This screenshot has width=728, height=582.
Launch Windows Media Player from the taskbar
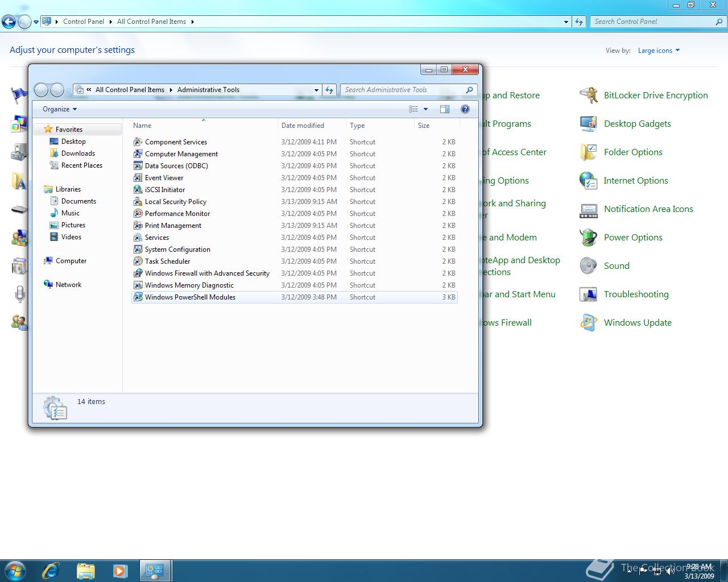click(x=120, y=570)
